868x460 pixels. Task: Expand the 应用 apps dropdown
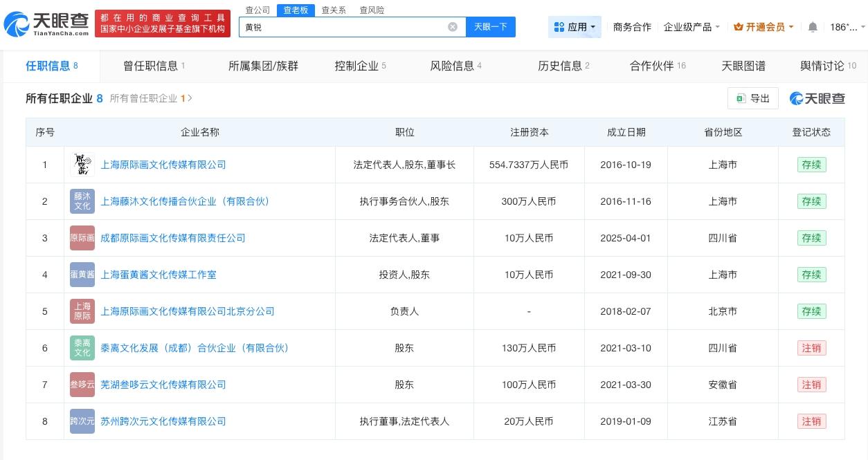pos(575,27)
